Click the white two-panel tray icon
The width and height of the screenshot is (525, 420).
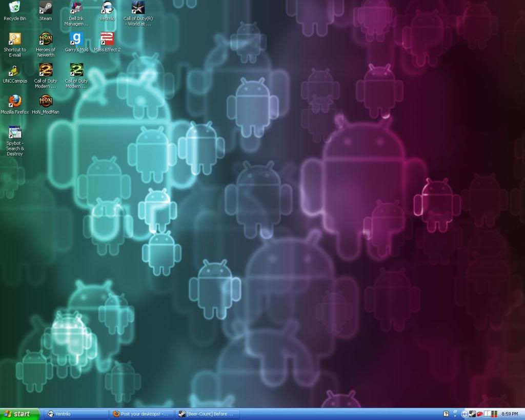(487, 414)
